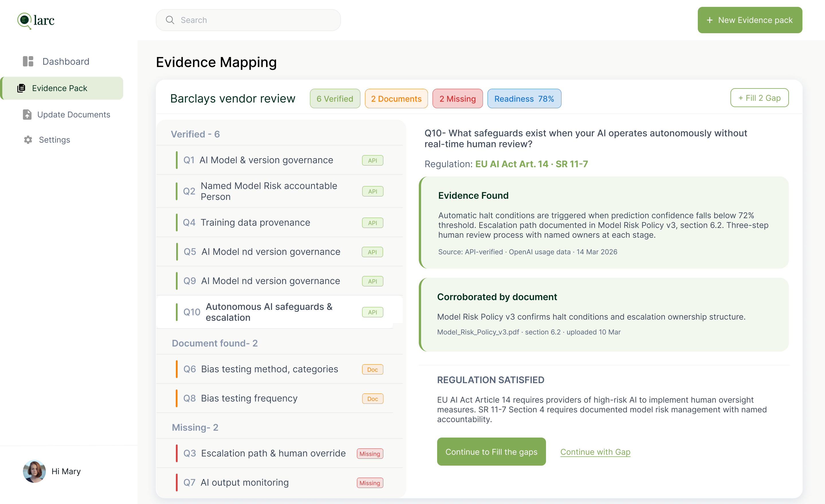Click the Settings gear icon

click(x=28, y=139)
